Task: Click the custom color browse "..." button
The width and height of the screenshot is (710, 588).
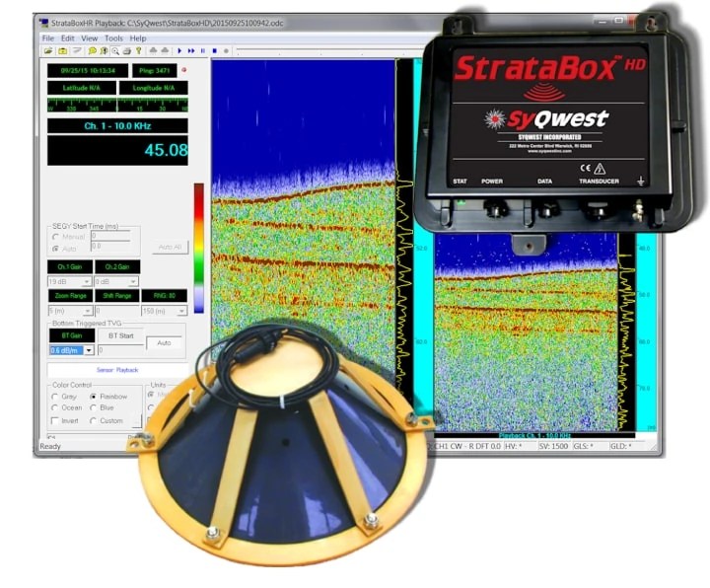Action: tap(136, 421)
